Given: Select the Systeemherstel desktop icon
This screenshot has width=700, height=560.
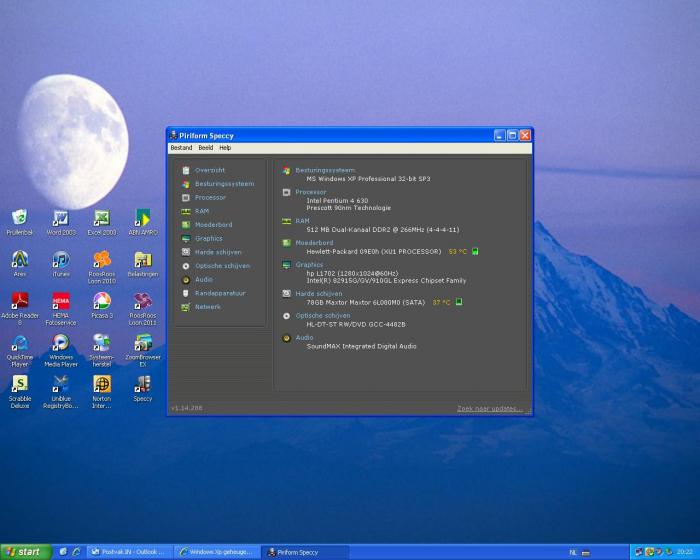Looking at the screenshot, I should (x=102, y=351).
